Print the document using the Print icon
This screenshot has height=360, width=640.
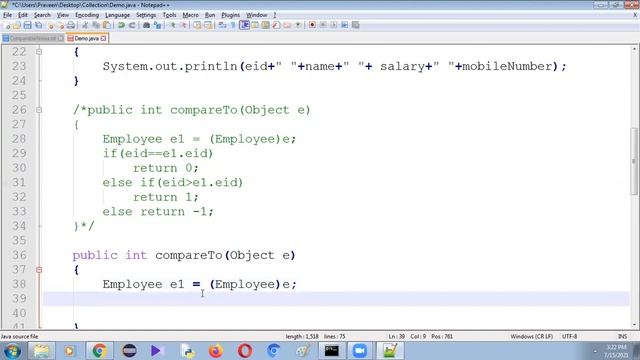71,25
